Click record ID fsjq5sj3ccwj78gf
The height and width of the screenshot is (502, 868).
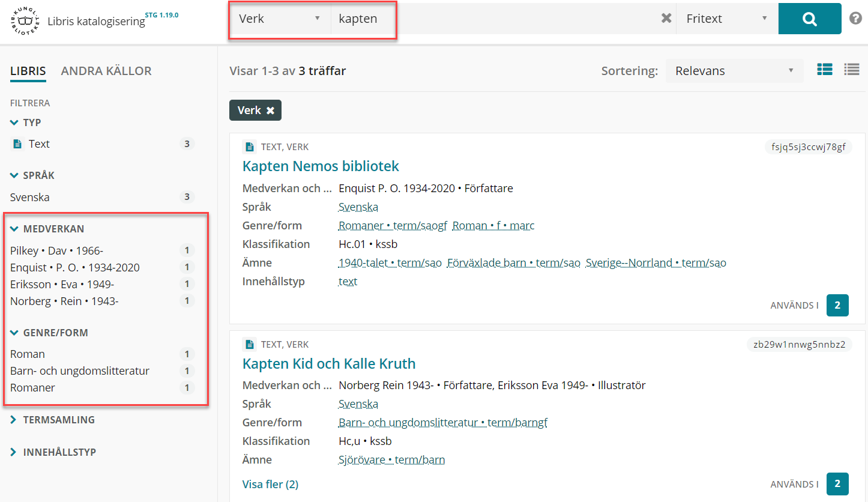pyautogui.click(x=808, y=147)
